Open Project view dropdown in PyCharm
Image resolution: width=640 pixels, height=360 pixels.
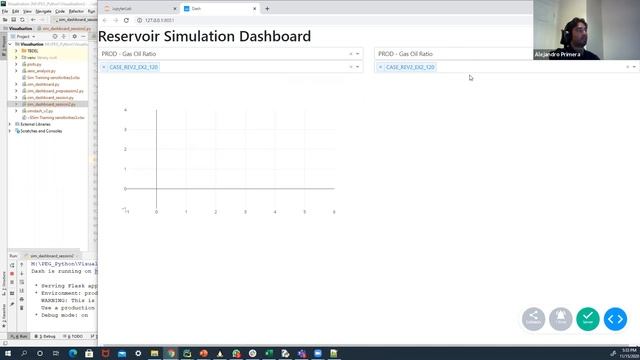(x=25, y=36)
